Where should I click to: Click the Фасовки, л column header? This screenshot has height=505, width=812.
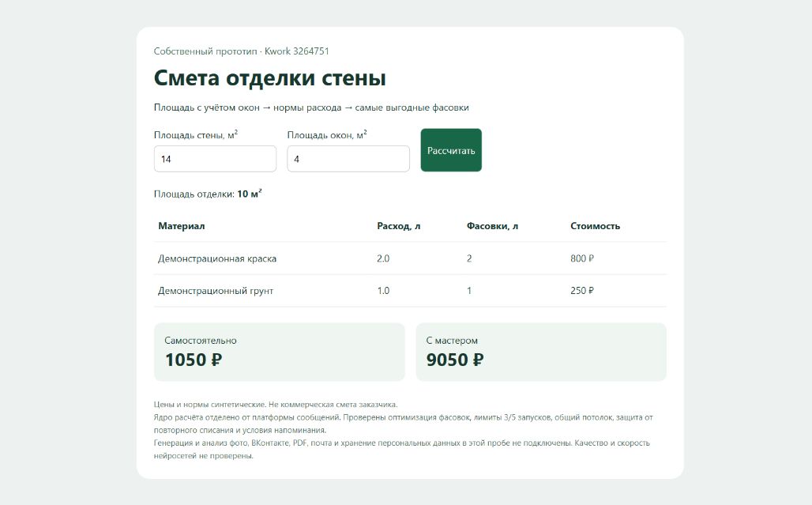[x=492, y=226]
